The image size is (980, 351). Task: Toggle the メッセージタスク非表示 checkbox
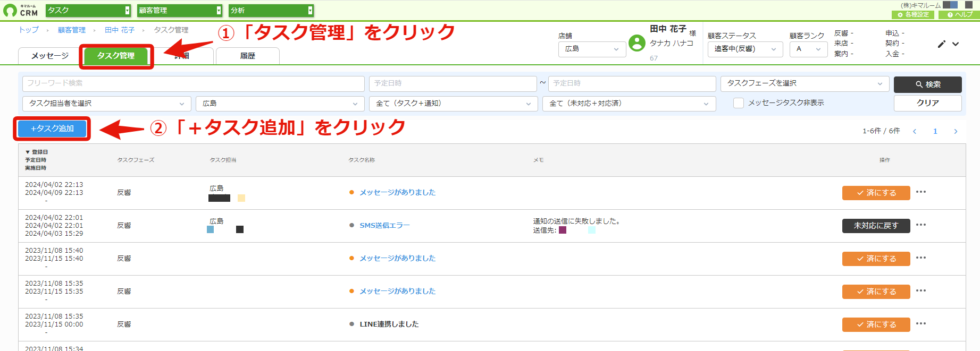[739, 103]
